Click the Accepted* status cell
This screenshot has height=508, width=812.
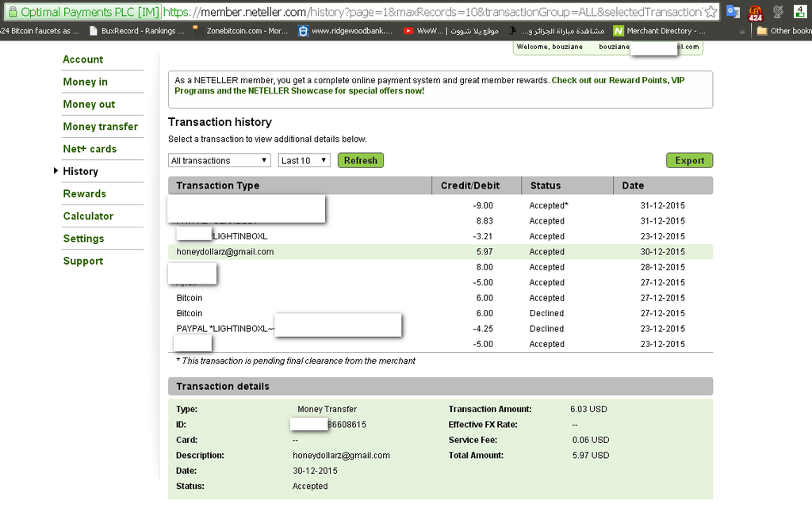click(x=549, y=205)
